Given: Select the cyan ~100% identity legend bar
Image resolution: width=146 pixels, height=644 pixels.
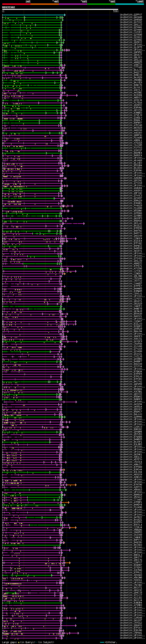Looking at the screenshot, I should (x=130, y=4).
